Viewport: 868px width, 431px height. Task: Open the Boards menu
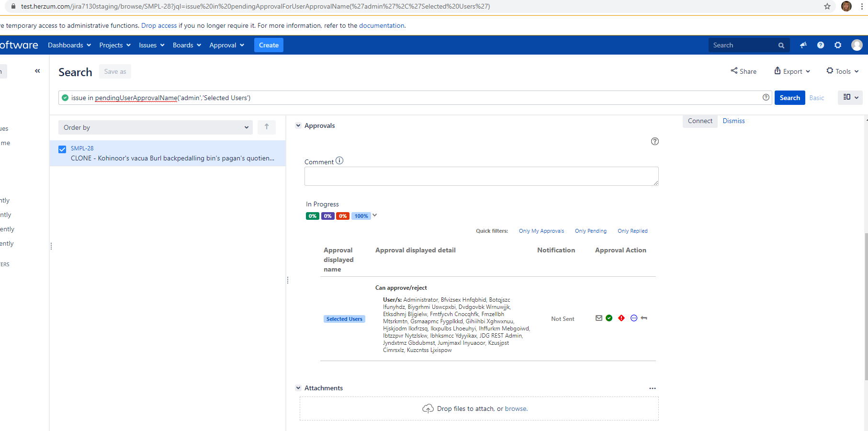(x=187, y=45)
